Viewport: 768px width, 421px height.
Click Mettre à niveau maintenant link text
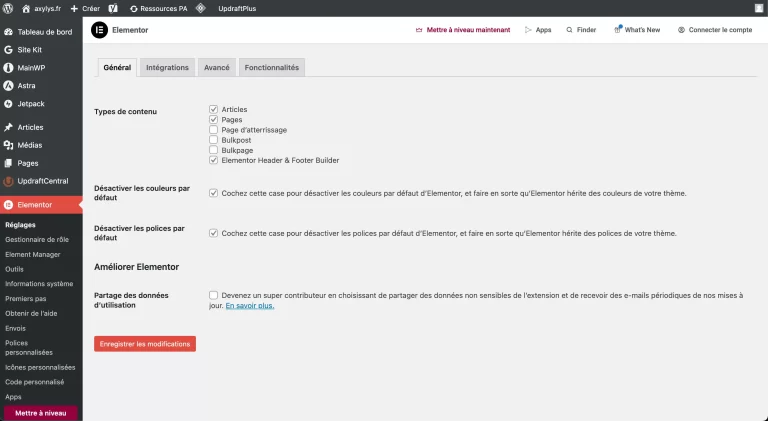click(x=468, y=30)
